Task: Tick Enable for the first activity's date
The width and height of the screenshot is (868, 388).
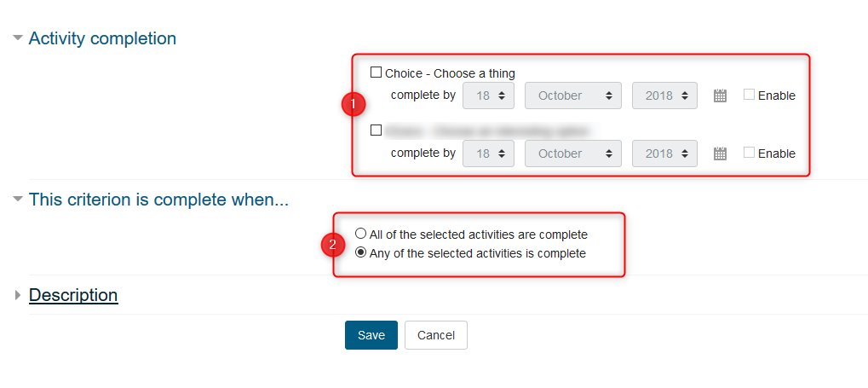Action: pos(749,96)
